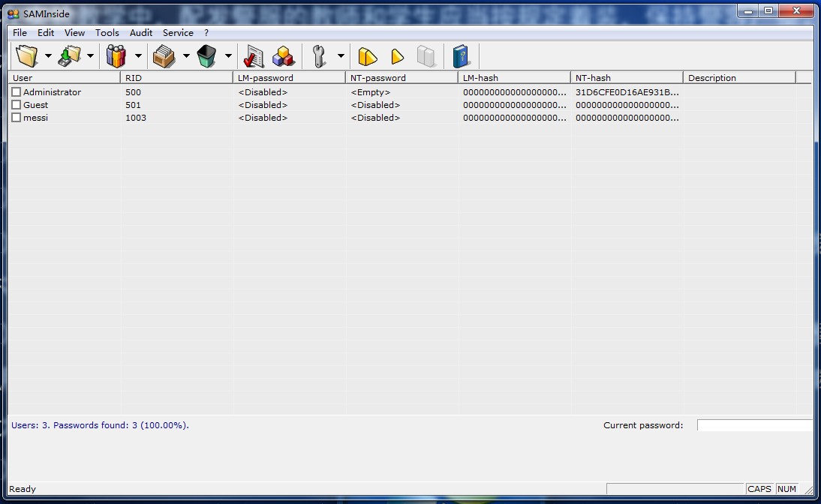Expand the wrench icon dropdown arrow
Viewport: 821px width, 504px height.
[341, 56]
